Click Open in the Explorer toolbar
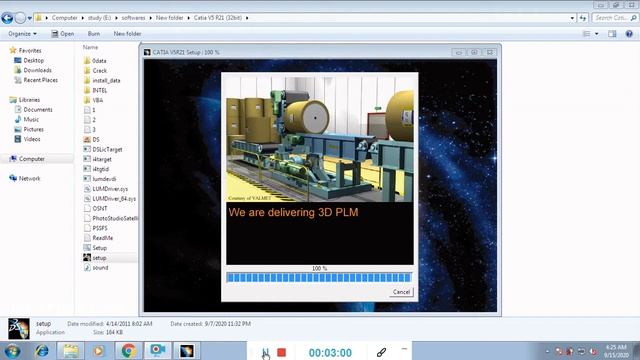 (x=63, y=33)
